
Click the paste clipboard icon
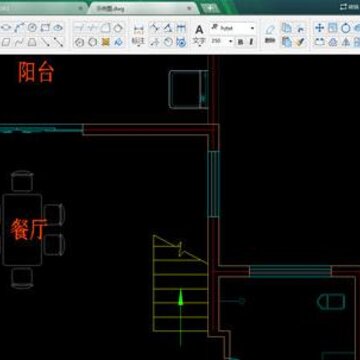[x=286, y=42]
